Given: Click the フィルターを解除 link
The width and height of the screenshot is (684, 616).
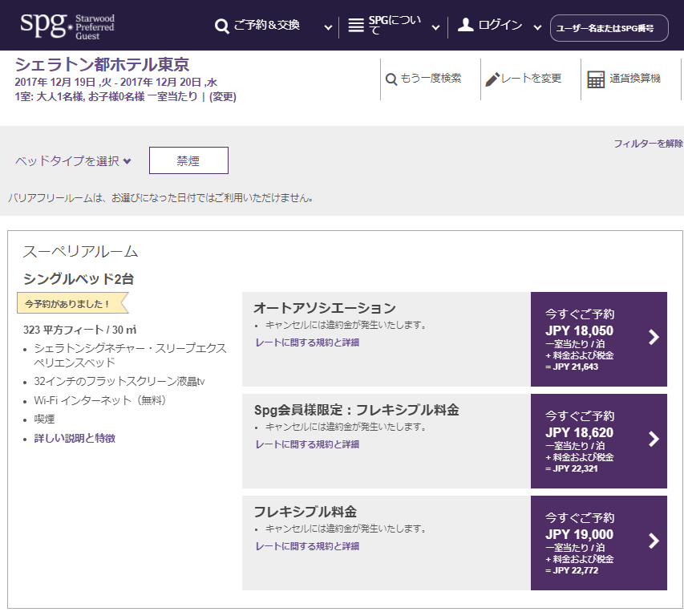Looking at the screenshot, I should (x=648, y=144).
